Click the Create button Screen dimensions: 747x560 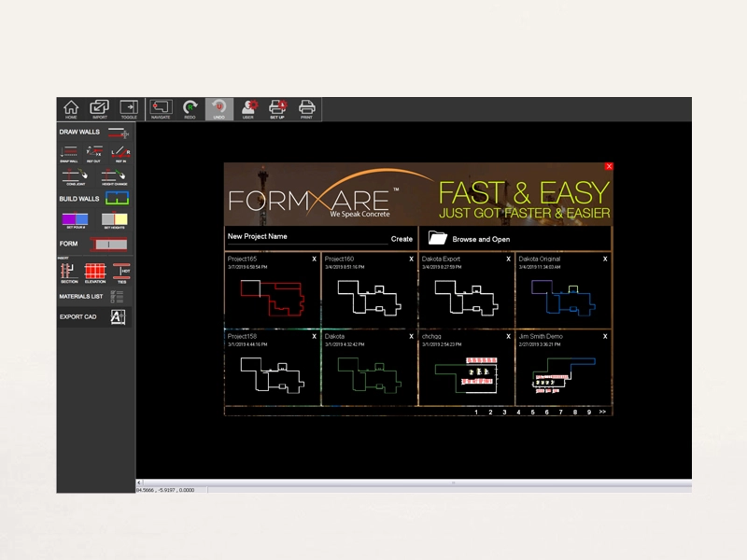coord(402,239)
